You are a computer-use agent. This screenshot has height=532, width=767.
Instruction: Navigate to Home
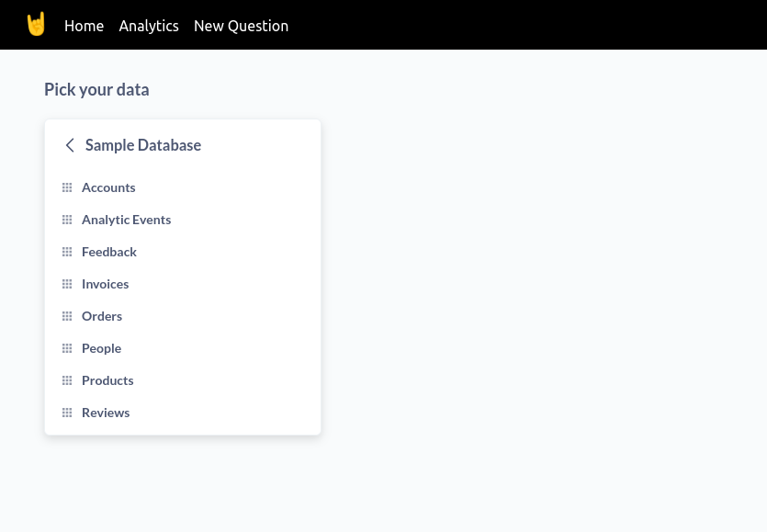[84, 26]
